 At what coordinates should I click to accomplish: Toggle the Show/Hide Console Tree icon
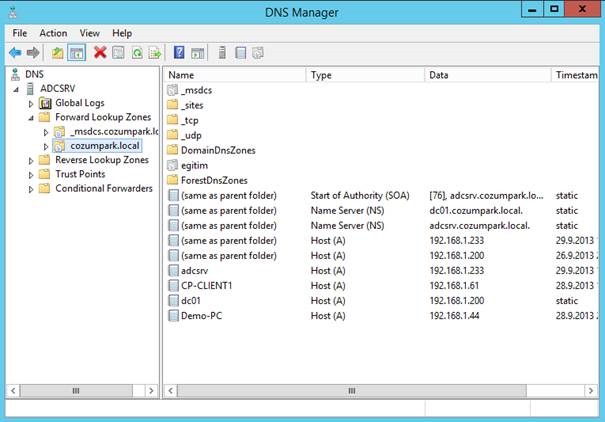(76, 52)
